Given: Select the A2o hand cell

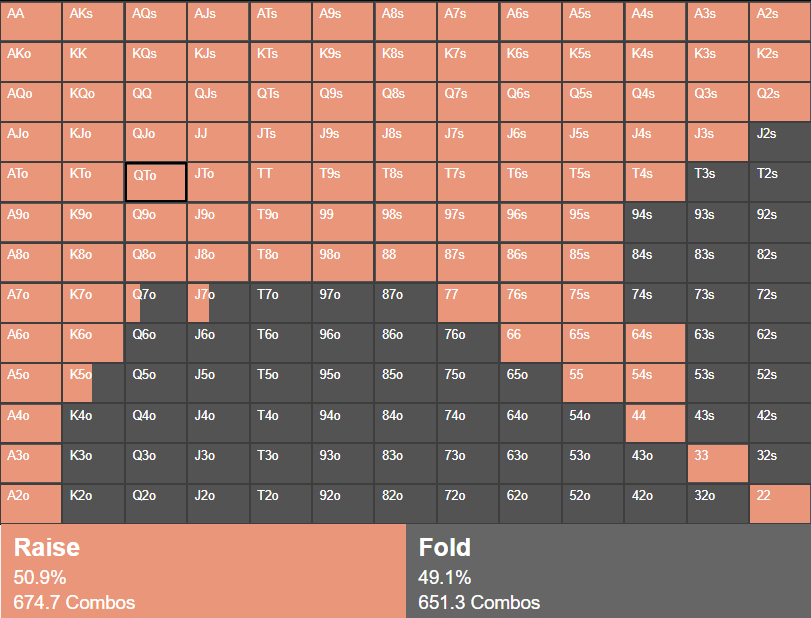Looking at the screenshot, I should click(31, 503).
